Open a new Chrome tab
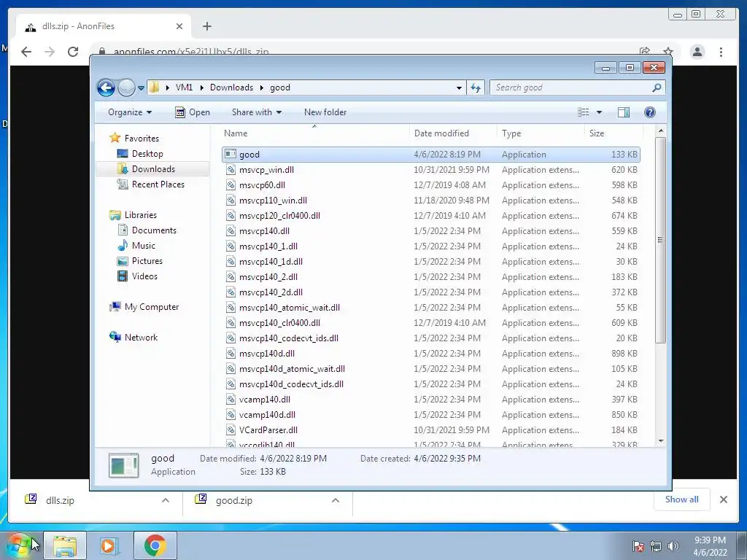This screenshot has height=560, width=747. point(206,26)
